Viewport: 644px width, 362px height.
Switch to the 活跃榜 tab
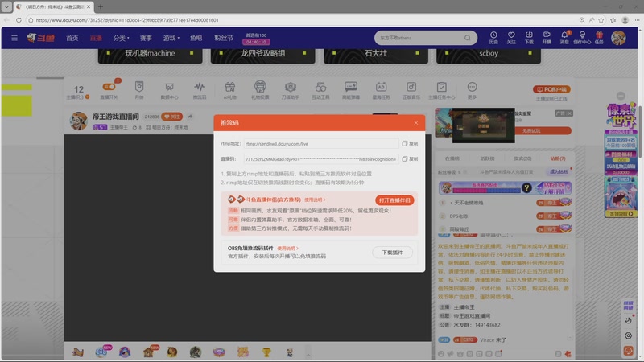[x=488, y=158]
